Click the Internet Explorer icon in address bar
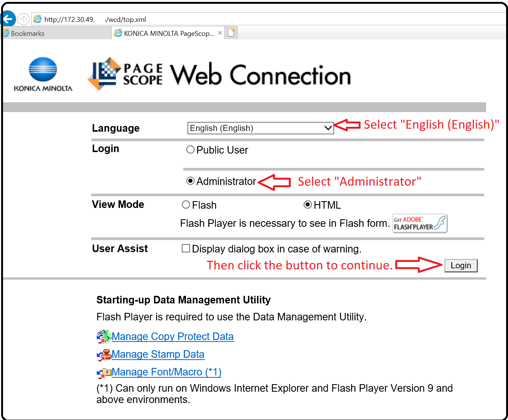This screenshot has height=420, width=508. 37,19
